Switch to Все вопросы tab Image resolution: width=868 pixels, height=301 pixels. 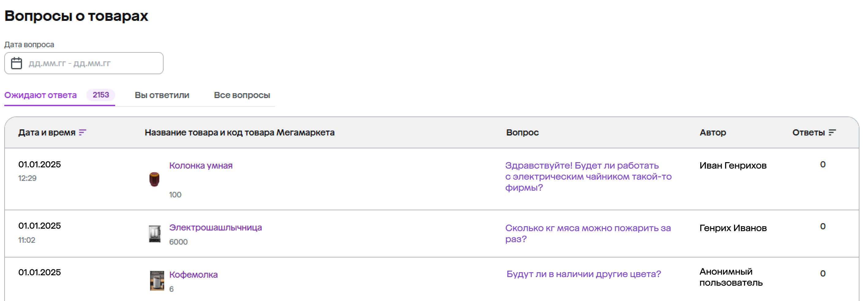(242, 95)
